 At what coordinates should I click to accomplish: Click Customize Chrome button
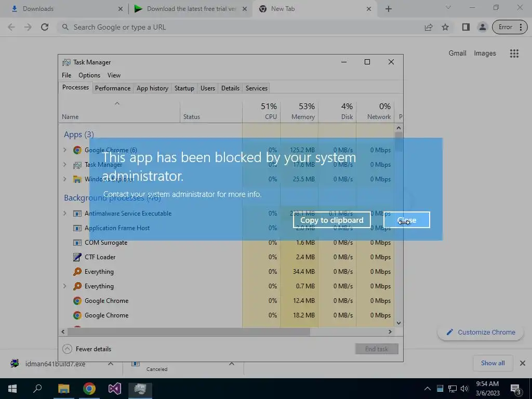481,332
